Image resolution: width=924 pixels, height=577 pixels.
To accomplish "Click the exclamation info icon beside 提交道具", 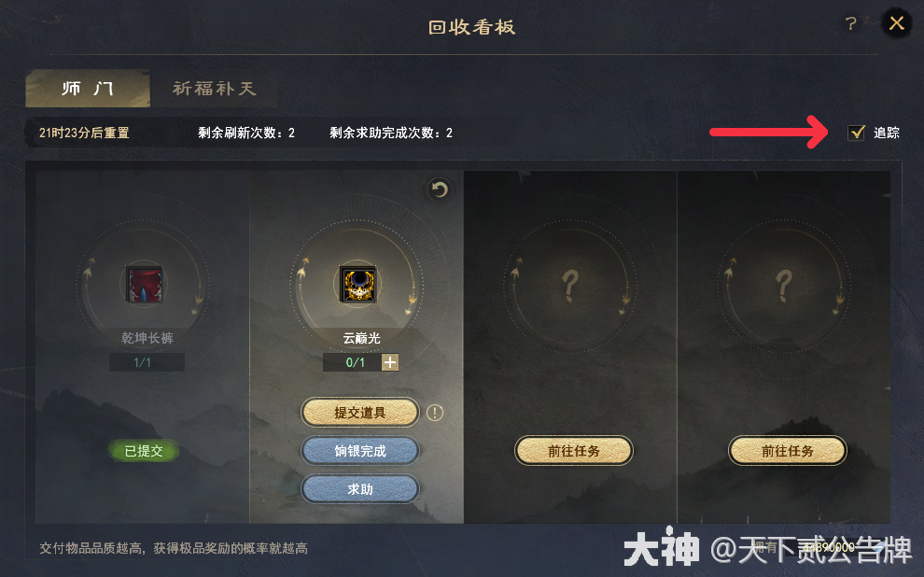I will (x=435, y=413).
